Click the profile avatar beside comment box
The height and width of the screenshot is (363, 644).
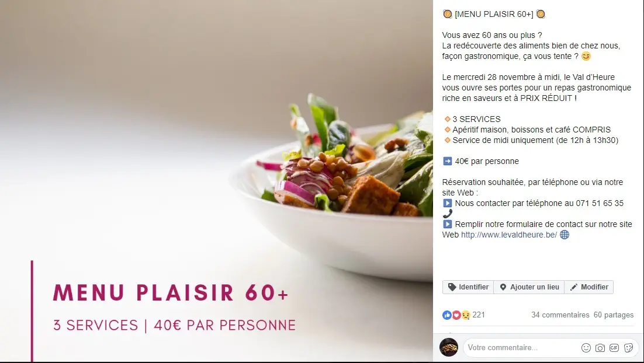(448, 347)
